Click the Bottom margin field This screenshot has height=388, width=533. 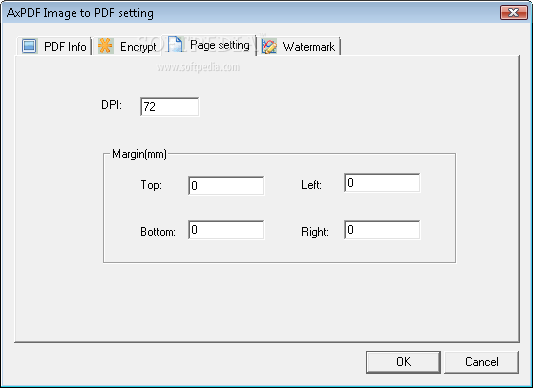(x=226, y=230)
